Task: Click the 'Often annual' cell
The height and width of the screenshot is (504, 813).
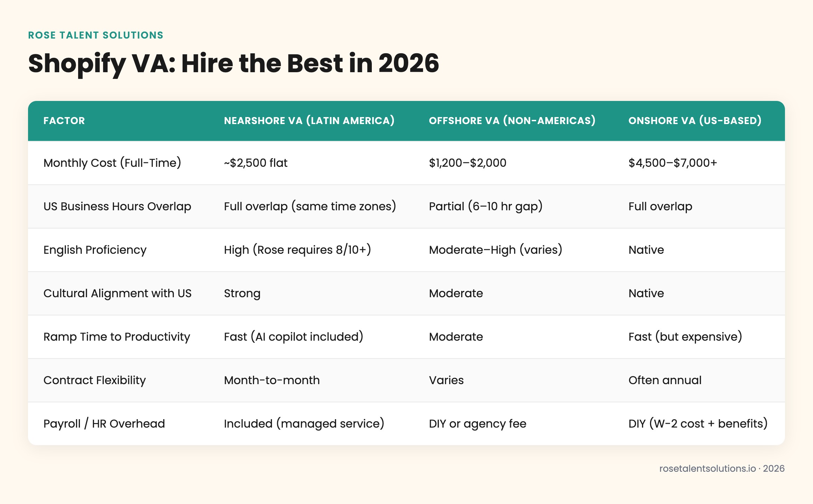Action: pyautogui.click(x=665, y=380)
